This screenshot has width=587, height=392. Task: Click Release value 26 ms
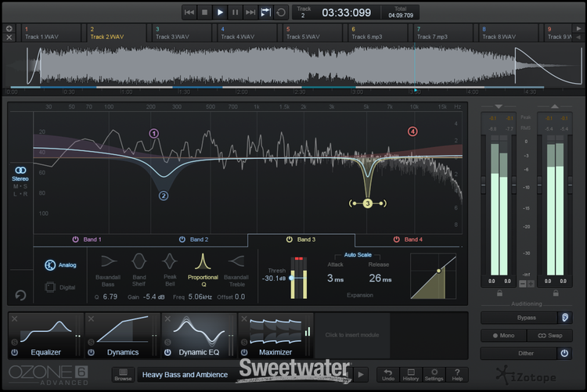(x=380, y=279)
